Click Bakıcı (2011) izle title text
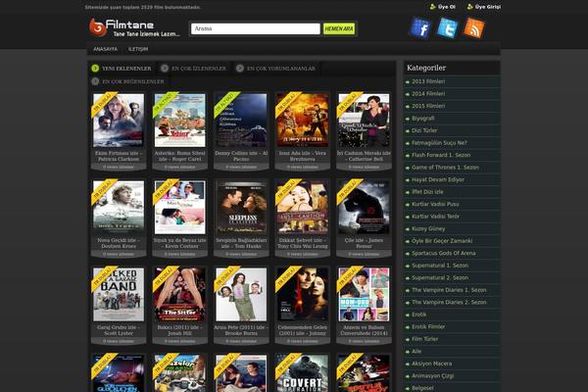This screenshot has width=588, height=392. click(x=180, y=330)
